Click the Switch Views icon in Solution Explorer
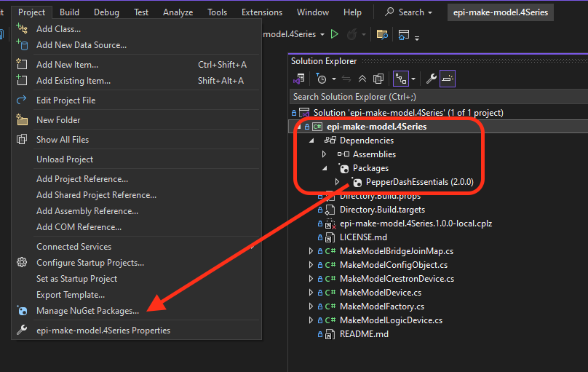 (x=298, y=79)
